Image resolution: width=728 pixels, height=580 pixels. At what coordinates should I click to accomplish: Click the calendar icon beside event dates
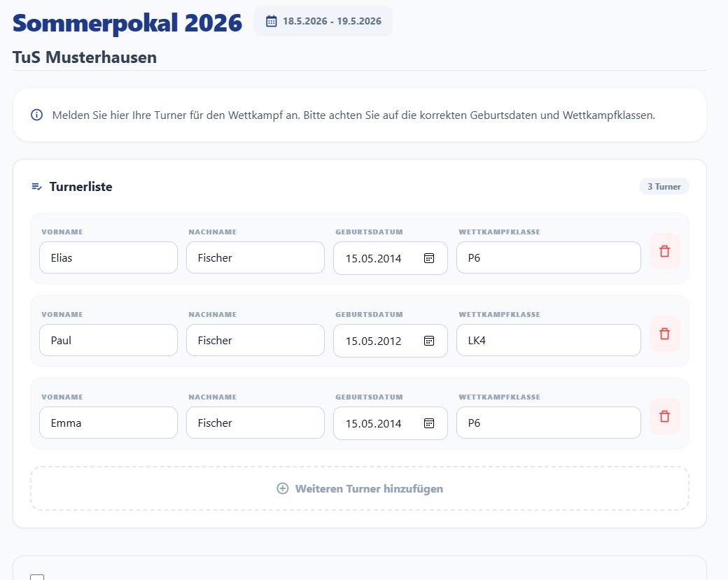(x=271, y=21)
